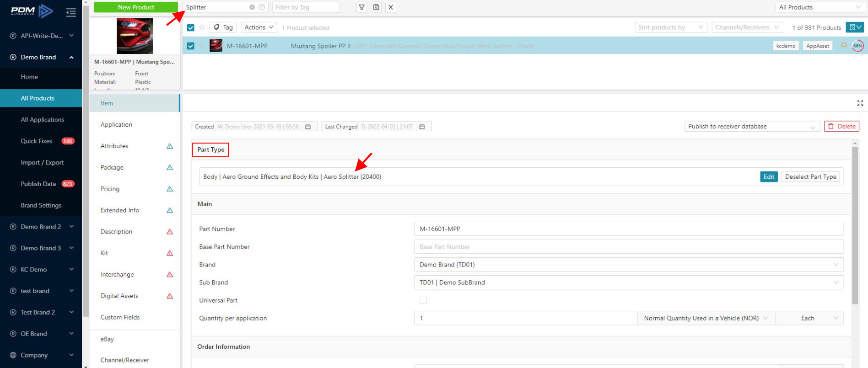The image size is (868, 368).
Task: Star all products in the list header
Action: (x=202, y=27)
